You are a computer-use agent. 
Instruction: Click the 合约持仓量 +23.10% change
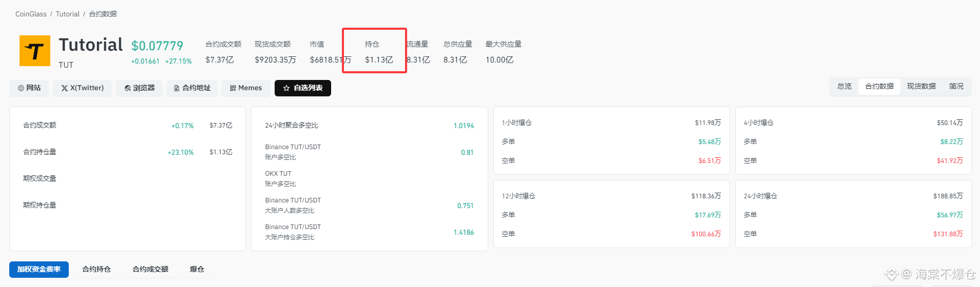pos(181,152)
